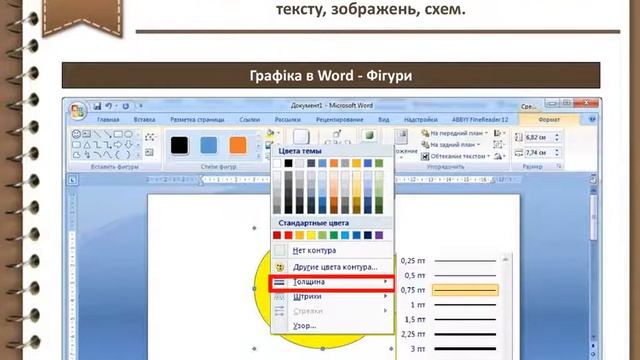Screen dimensions: 640x360
Task: Select the down arrow shape
Action: [x=129, y=144]
